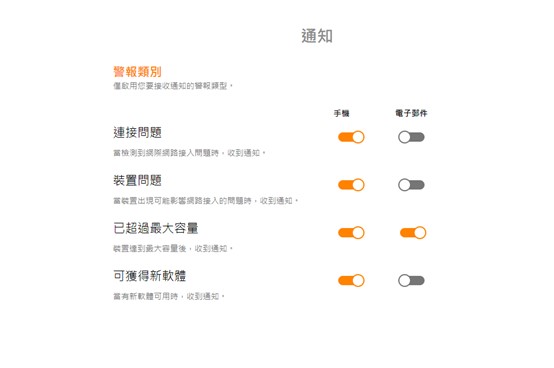Viewport: 554px width, 368px height.
Task: Click the description text below 連接問題
Action: coord(189,153)
